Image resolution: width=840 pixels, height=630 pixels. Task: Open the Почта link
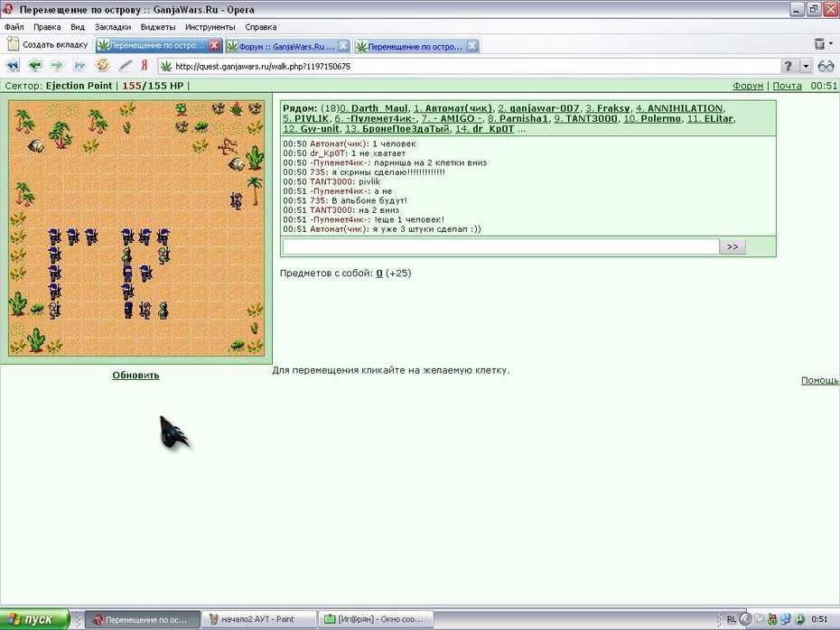[787, 86]
